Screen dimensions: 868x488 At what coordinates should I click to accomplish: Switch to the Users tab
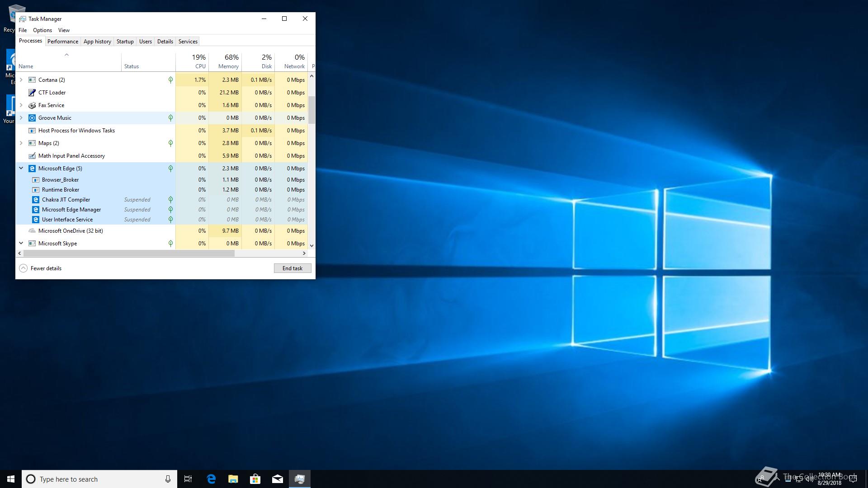146,42
